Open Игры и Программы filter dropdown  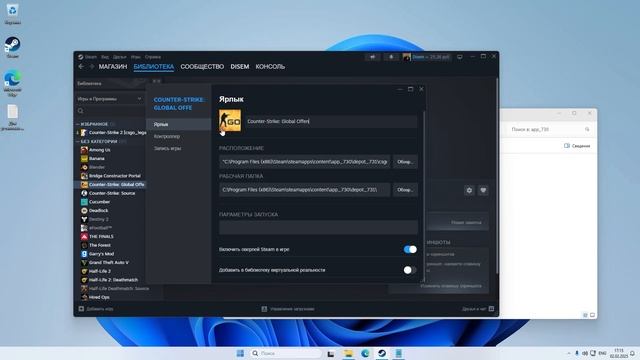pyautogui.click(x=109, y=99)
